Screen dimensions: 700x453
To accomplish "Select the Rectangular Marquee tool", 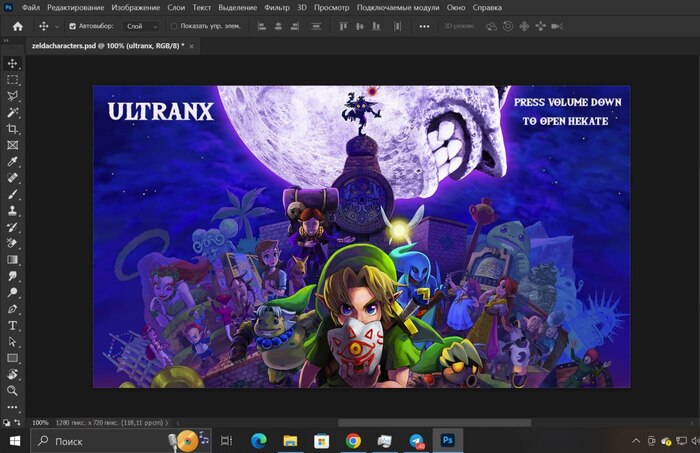I will (x=13, y=79).
